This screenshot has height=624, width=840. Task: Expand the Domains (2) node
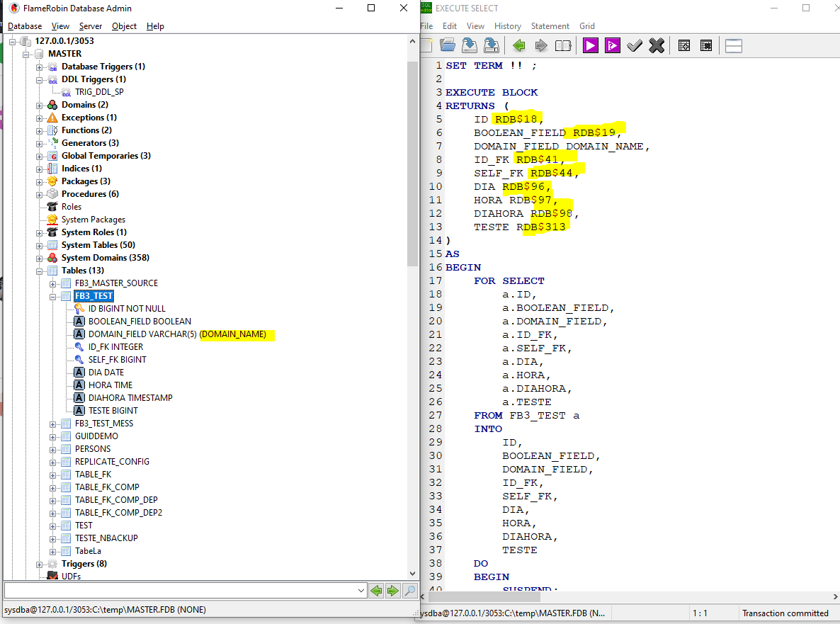[x=39, y=106]
